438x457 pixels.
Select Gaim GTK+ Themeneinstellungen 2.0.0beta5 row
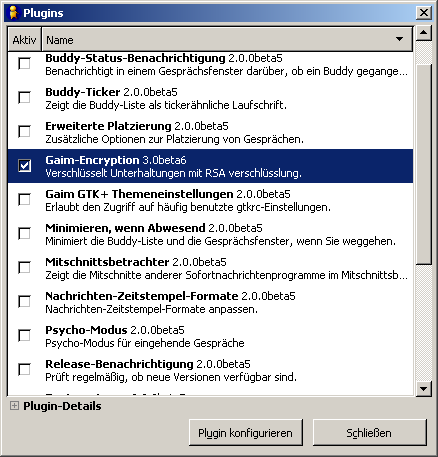[210, 200]
